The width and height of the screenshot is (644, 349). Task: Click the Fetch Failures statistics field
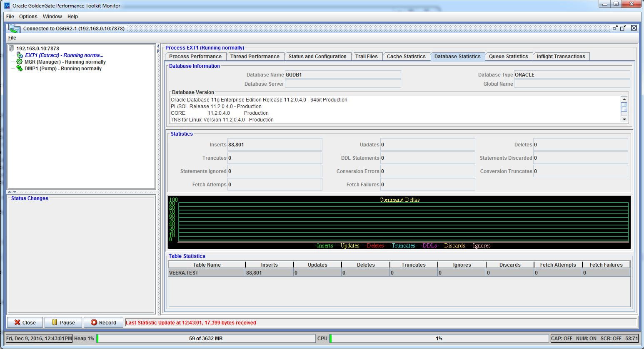[x=428, y=185]
